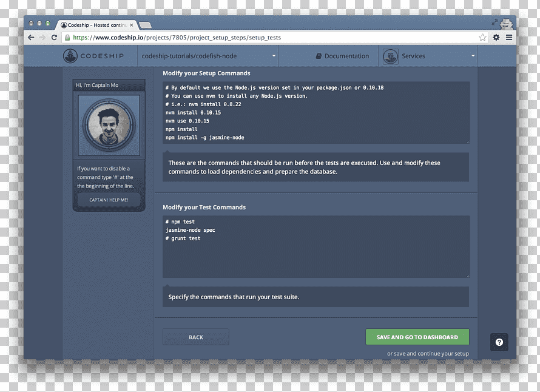Open the Documentation menu item
The image size is (540, 392).
click(342, 56)
